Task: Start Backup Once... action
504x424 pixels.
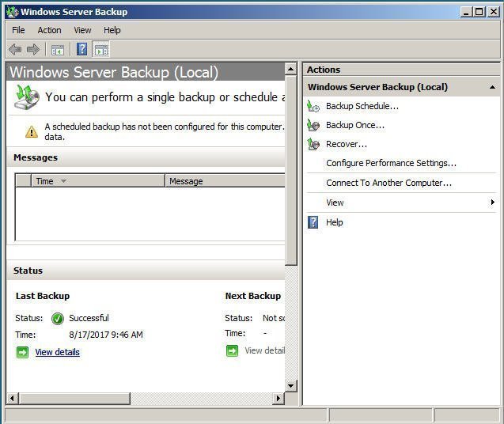Action: [x=355, y=125]
